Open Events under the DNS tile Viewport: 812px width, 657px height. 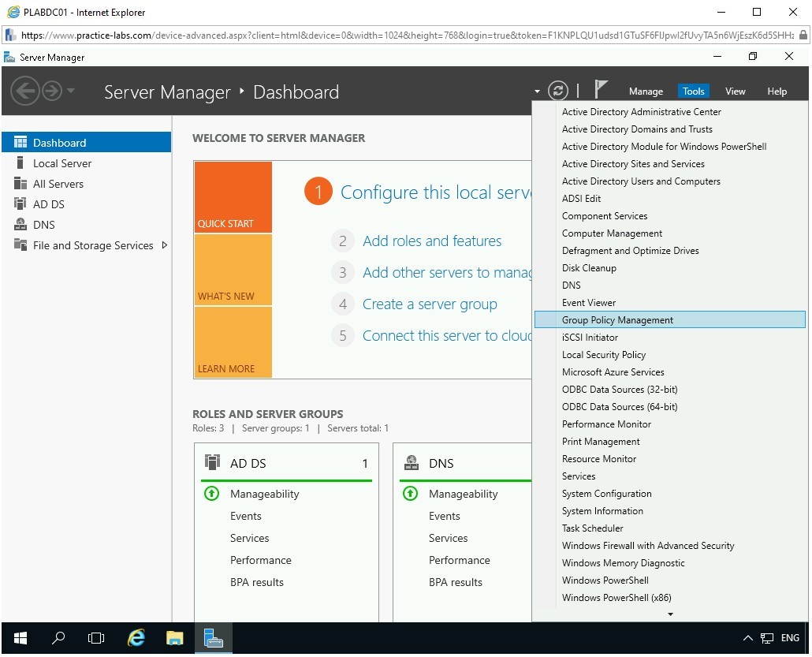click(x=444, y=516)
